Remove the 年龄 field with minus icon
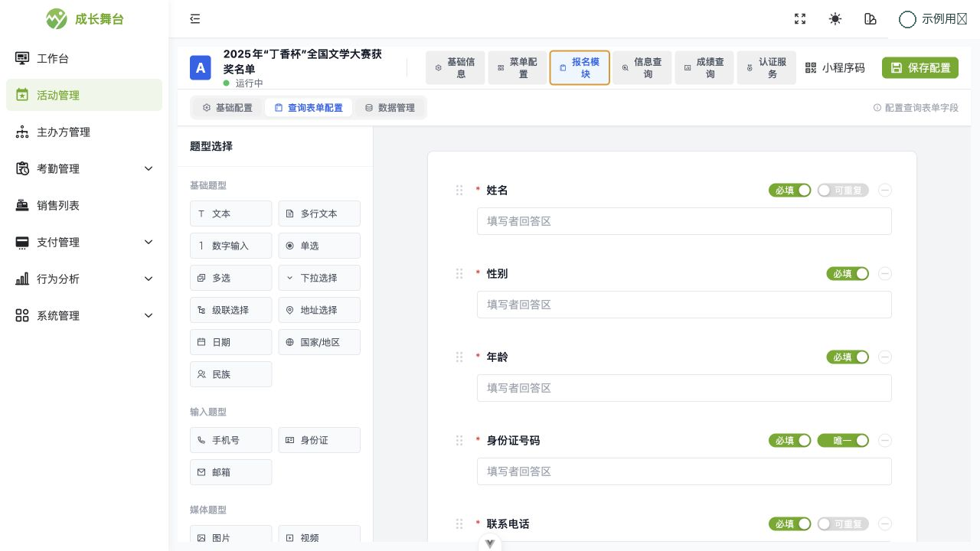The height and width of the screenshot is (551, 980). 885,357
